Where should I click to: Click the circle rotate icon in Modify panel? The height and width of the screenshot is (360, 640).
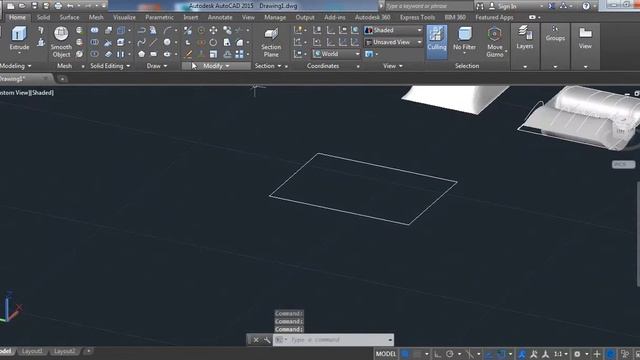pos(213,42)
